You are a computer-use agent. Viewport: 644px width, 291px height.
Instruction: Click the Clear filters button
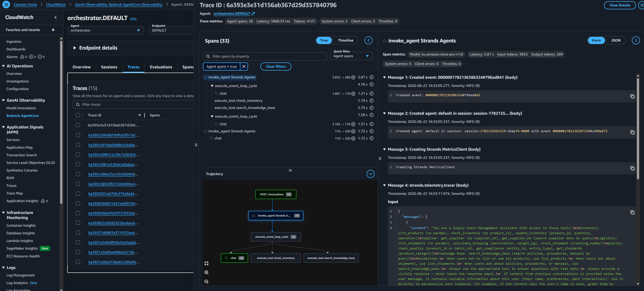click(x=275, y=66)
